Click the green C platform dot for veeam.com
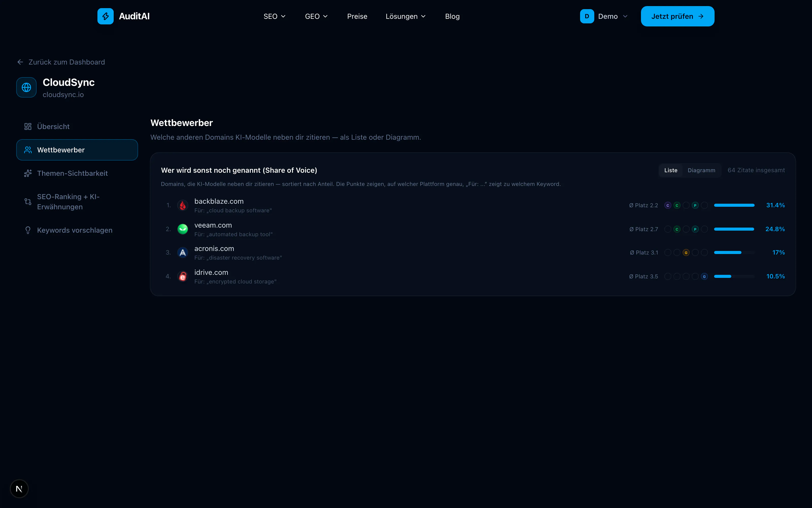 pyautogui.click(x=677, y=229)
